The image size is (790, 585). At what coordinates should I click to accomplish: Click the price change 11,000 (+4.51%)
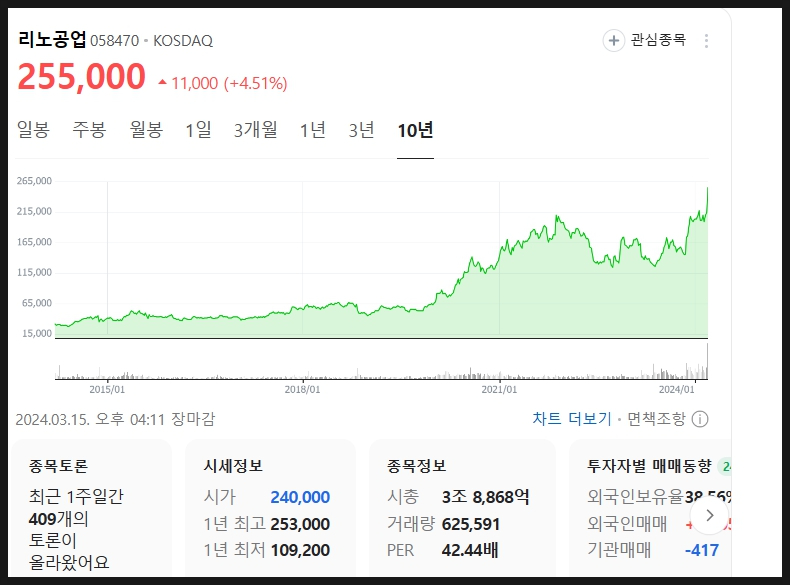point(223,83)
